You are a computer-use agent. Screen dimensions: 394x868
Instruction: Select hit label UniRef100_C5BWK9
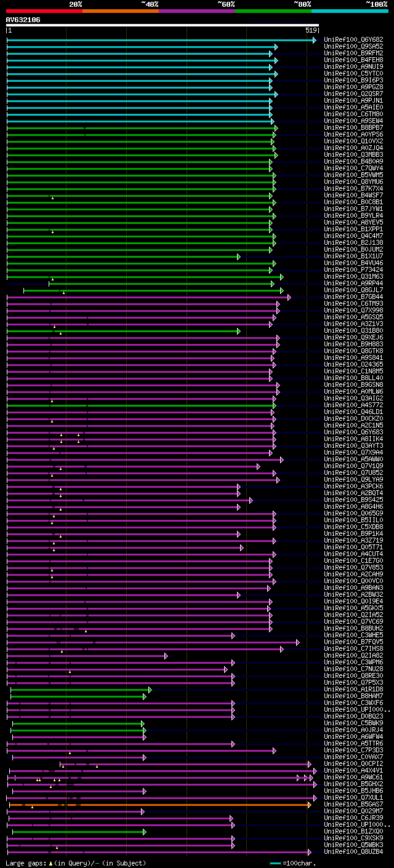coord(353,723)
